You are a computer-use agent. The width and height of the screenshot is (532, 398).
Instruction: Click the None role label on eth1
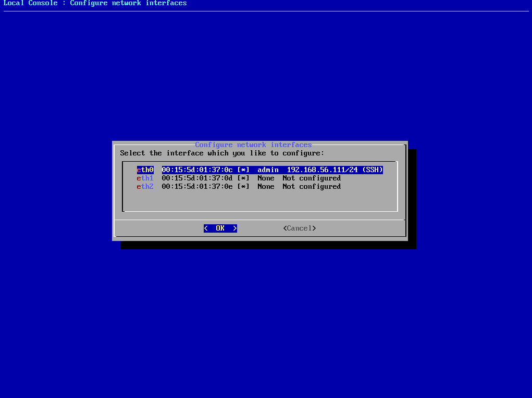point(266,178)
